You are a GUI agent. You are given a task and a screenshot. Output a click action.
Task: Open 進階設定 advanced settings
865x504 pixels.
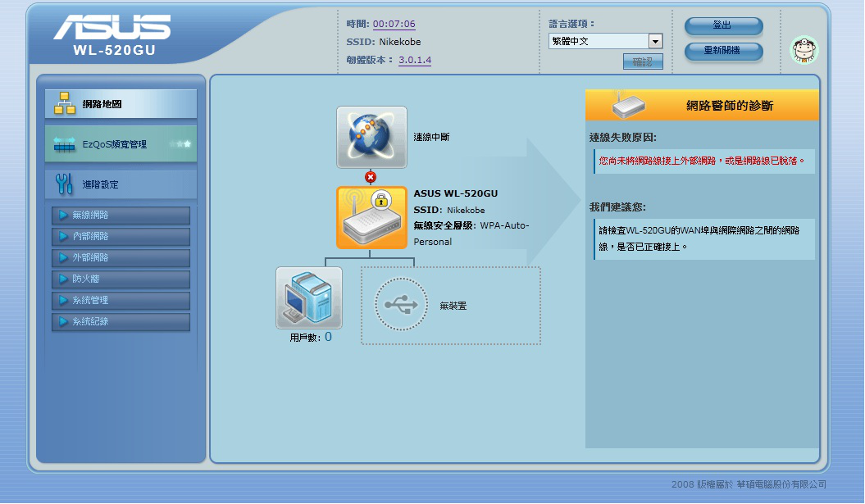[121, 184]
